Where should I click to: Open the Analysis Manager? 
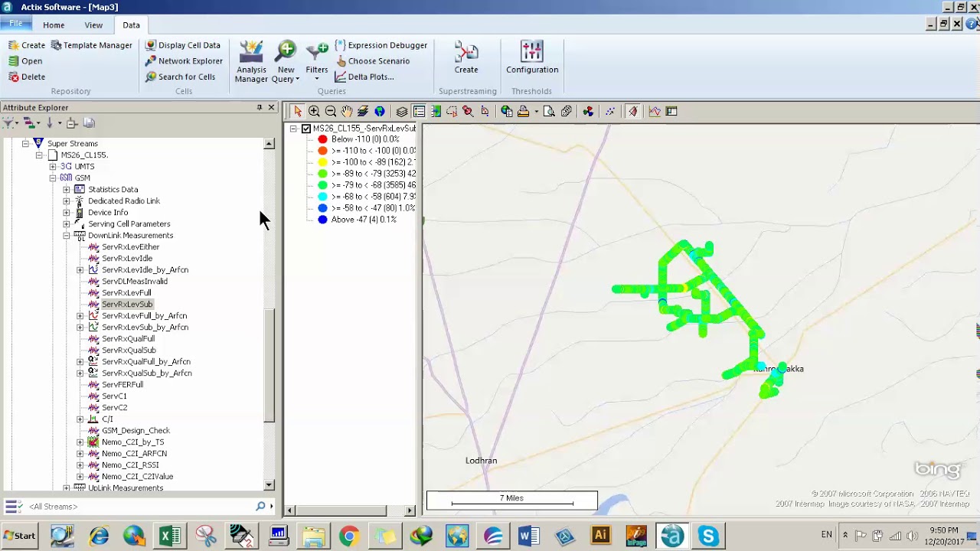click(251, 61)
